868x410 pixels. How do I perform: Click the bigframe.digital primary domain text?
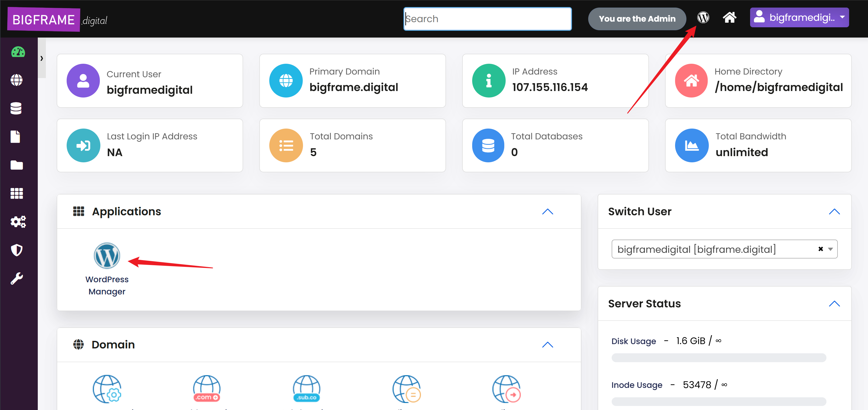tap(354, 87)
